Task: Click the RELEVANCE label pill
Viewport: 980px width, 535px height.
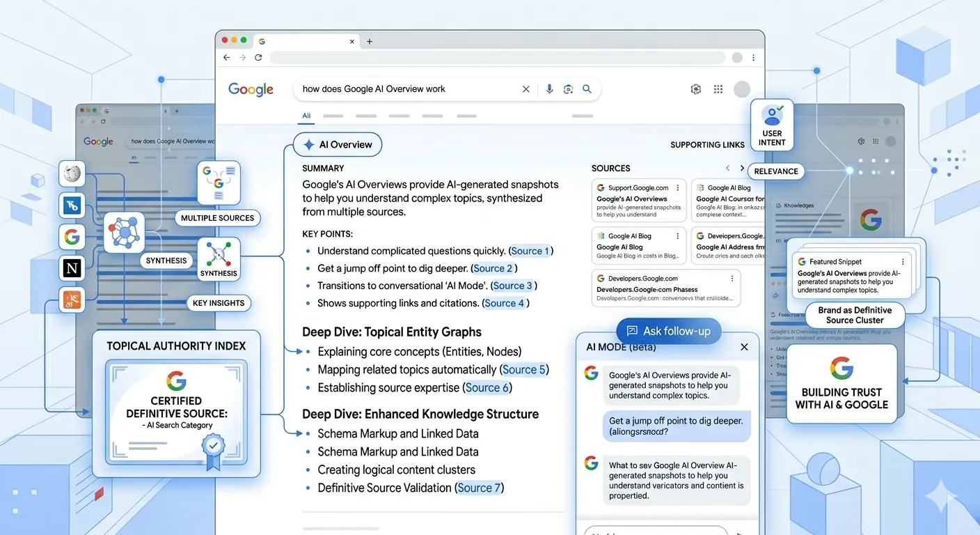Action: click(x=776, y=171)
